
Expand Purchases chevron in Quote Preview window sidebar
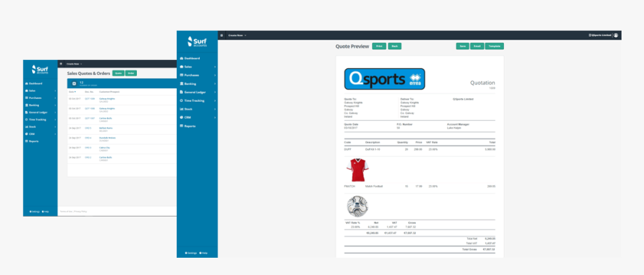coord(215,75)
